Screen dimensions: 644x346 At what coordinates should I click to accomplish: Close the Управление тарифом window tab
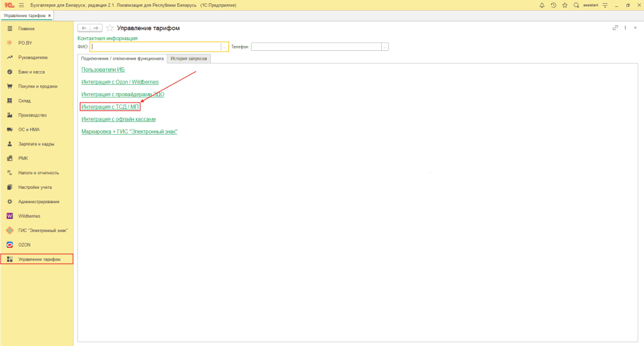click(x=50, y=15)
